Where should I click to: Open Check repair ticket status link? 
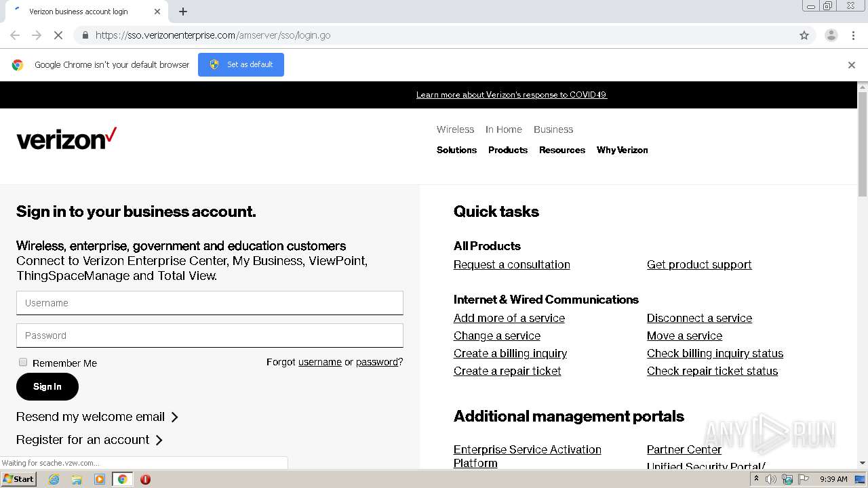click(x=712, y=371)
